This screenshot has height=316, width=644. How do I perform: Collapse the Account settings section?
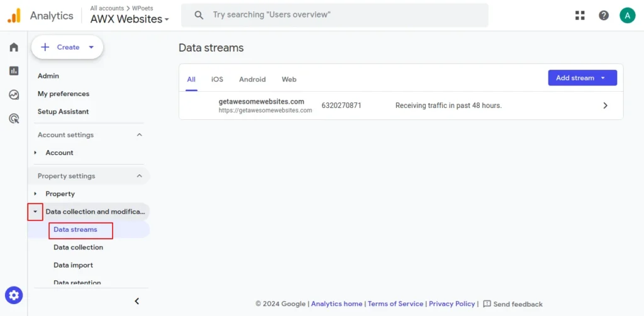[140, 134]
